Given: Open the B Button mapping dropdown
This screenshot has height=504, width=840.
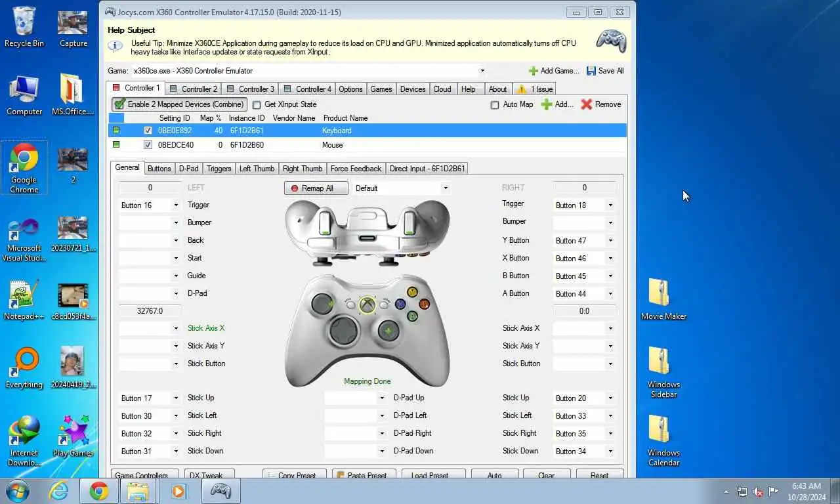Looking at the screenshot, I should 610,276.
